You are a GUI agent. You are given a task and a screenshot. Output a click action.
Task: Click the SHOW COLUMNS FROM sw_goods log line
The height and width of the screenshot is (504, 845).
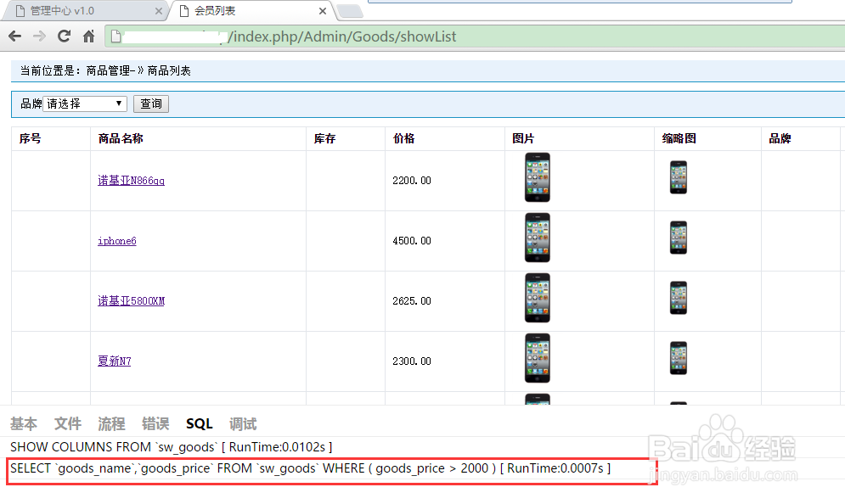pyautogui.click(x=172, y=447)
